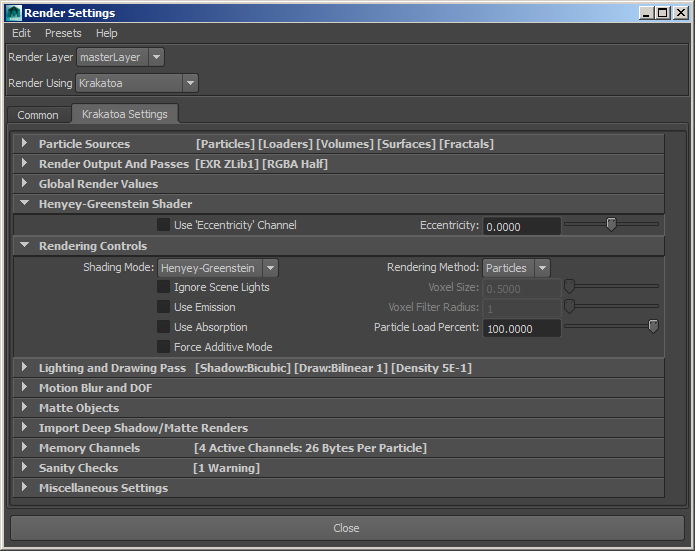Click the Particle Load Percent slider handle
Image resolution: width=695 pixels, height=551 pixels.
[653, 326]
